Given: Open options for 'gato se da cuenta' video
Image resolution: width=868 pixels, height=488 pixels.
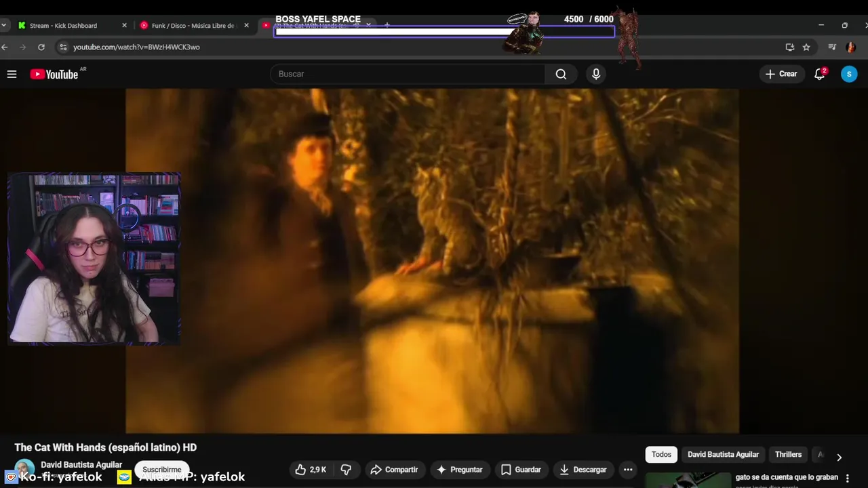Looking at the screenshot, I should (847, 478).
